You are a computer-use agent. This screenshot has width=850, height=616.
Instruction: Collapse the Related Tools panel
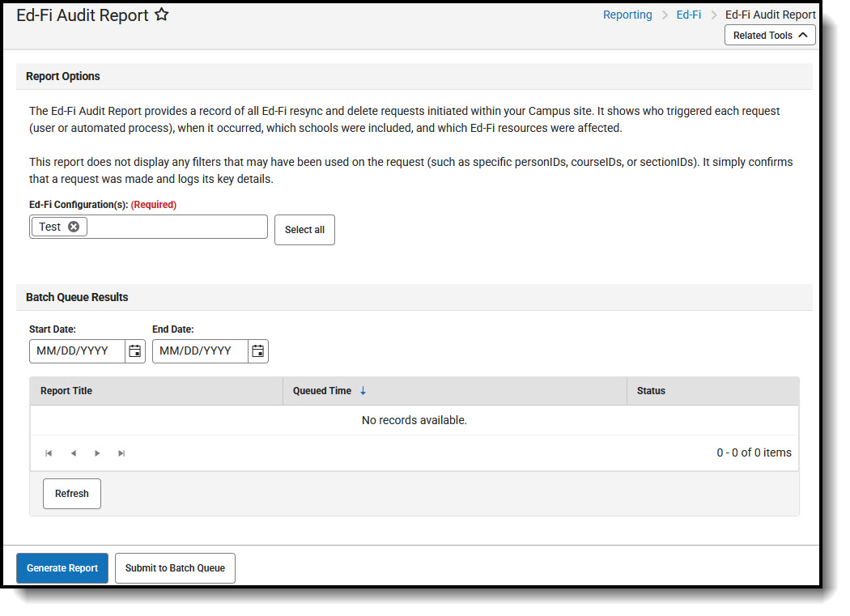tap(769, 35)
